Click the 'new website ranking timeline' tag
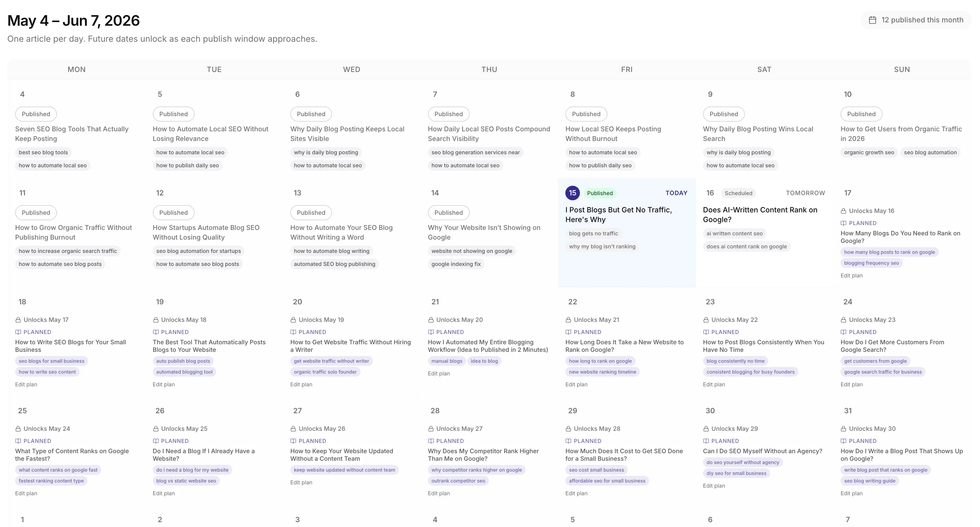This screenshot has width=980, height=527. click(x=602, y=372)
